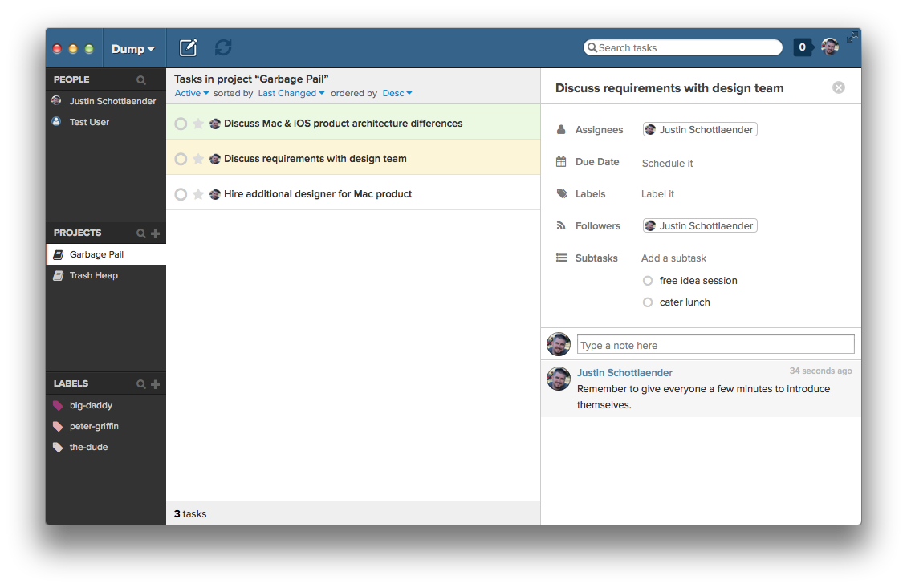
Task: Click the the-dude label tag icon
Action: [58, 447]
